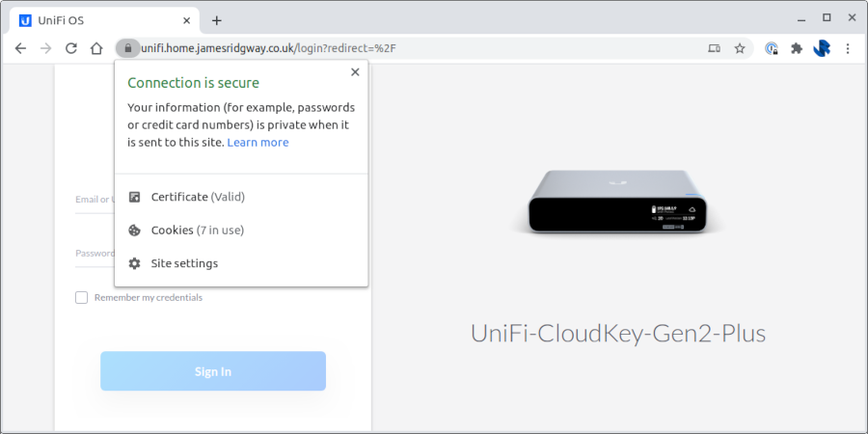
Task: Open Cookies (7 in use)
Action: click(x=198, y=231)
